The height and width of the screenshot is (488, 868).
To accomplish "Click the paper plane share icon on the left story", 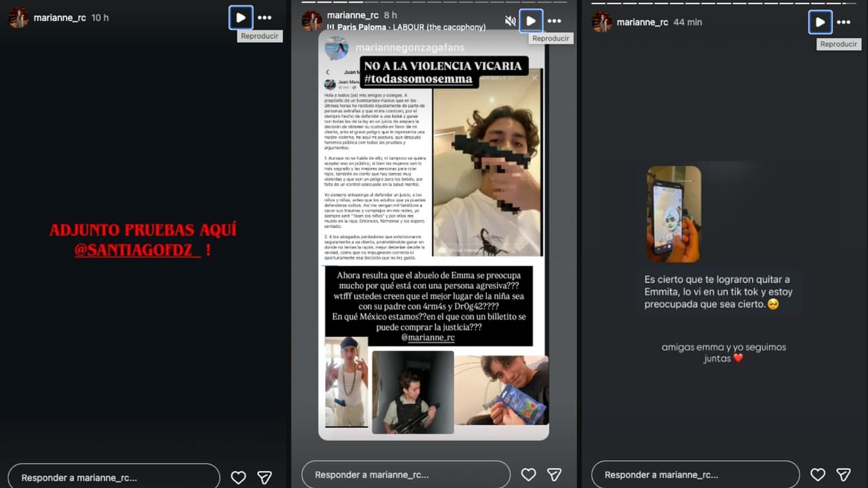I will point(265,476).
